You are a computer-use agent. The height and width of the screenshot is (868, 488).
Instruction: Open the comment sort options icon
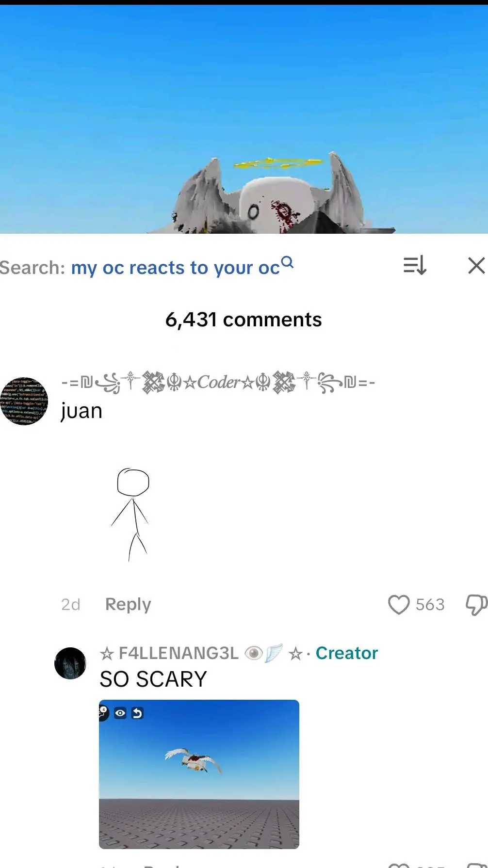pyautogui.click(x=415, y=265)
